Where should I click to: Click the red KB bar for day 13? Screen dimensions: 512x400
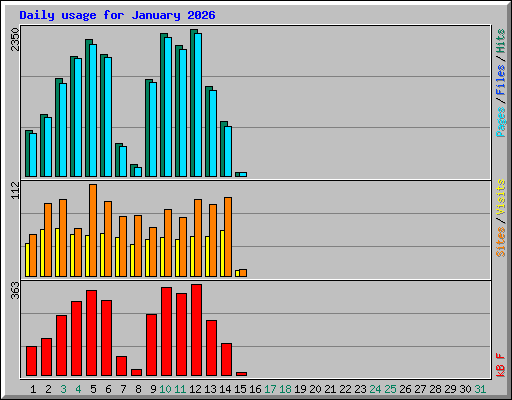pos(211,348)
